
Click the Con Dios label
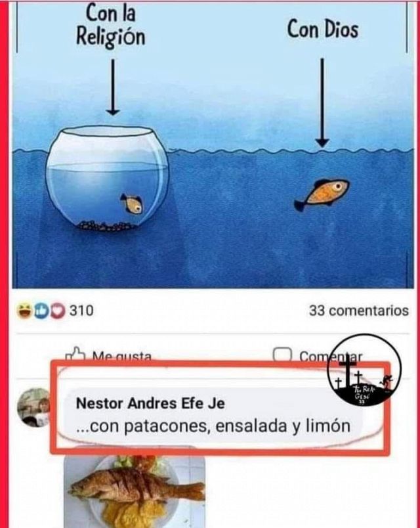pos(322,30)
